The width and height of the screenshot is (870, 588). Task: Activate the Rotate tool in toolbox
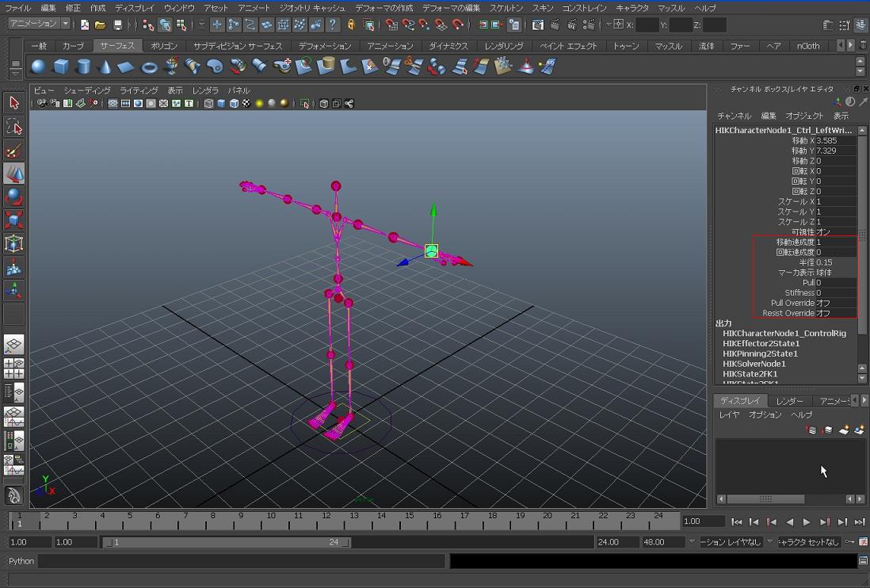click(13, 196)
